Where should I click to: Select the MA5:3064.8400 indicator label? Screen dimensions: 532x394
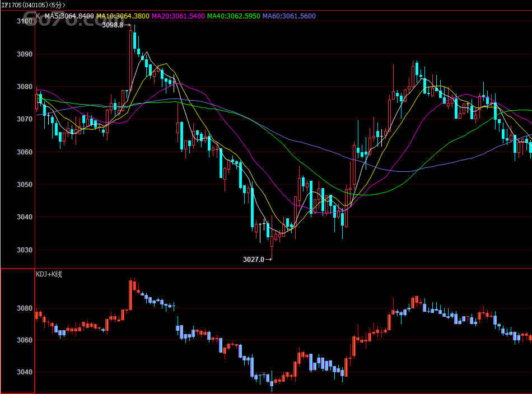click(x=69, y=16)
